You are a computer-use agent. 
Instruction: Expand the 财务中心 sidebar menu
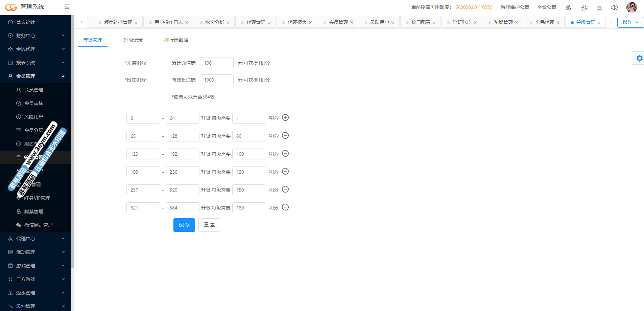[35, 36]
